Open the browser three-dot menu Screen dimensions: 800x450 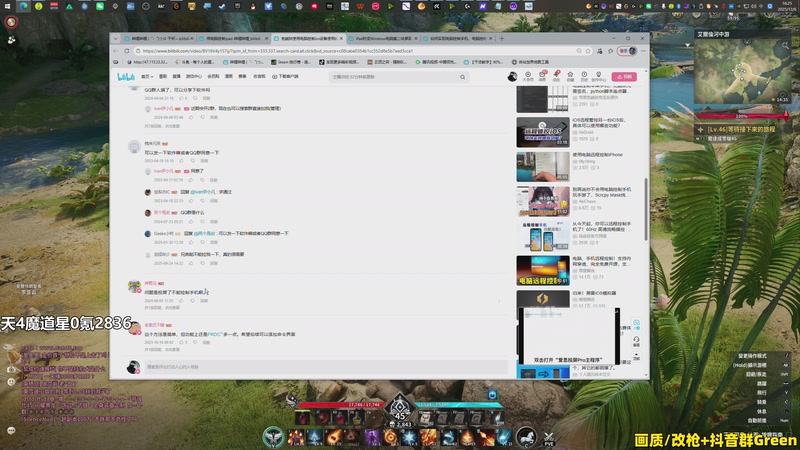point(643,51)
